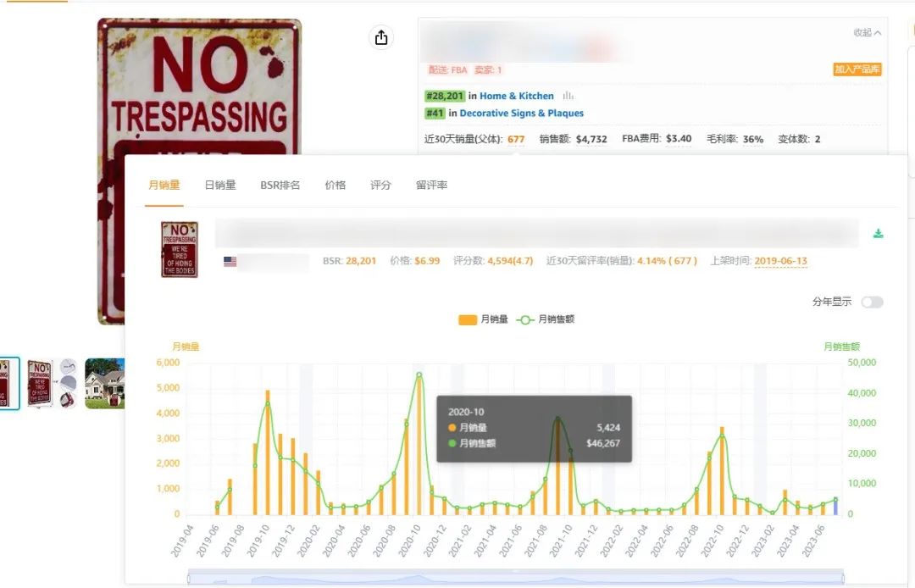Turn on the 分年显示 switch
This screenshot has height=588, width=915.
point(872,302)
